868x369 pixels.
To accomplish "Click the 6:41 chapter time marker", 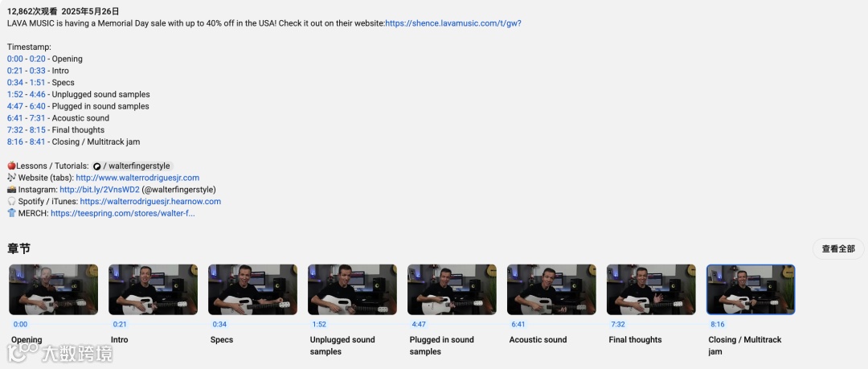I will pos(518,325).
